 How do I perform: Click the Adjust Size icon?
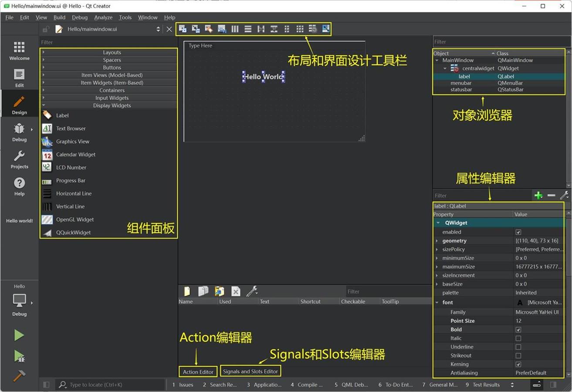pos(326,29)
